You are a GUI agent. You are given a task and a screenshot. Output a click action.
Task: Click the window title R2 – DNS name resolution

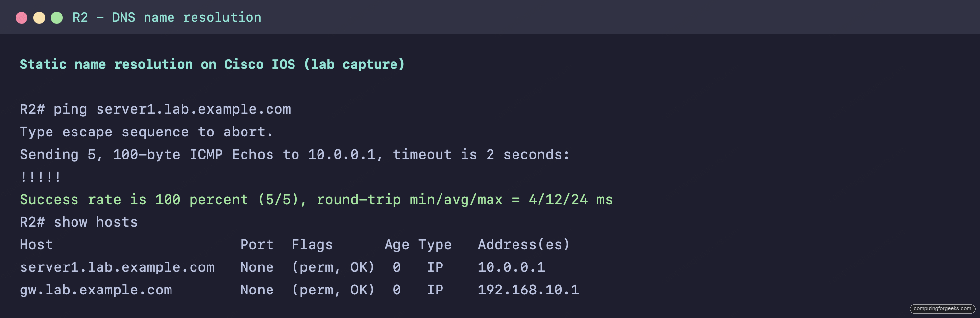click(x=167, y=18)
